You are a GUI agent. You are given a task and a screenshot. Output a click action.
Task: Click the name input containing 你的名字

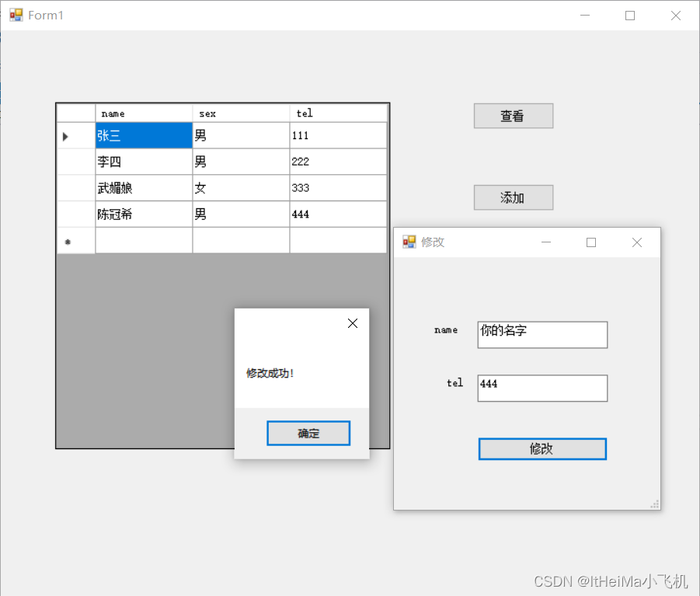[x=542, y=334]
